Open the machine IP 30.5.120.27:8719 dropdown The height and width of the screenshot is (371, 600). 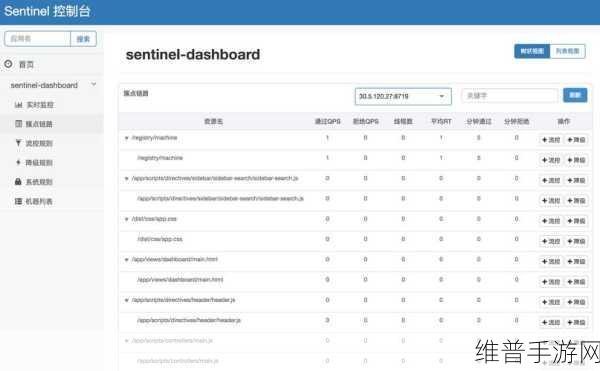tap(403, 96)
